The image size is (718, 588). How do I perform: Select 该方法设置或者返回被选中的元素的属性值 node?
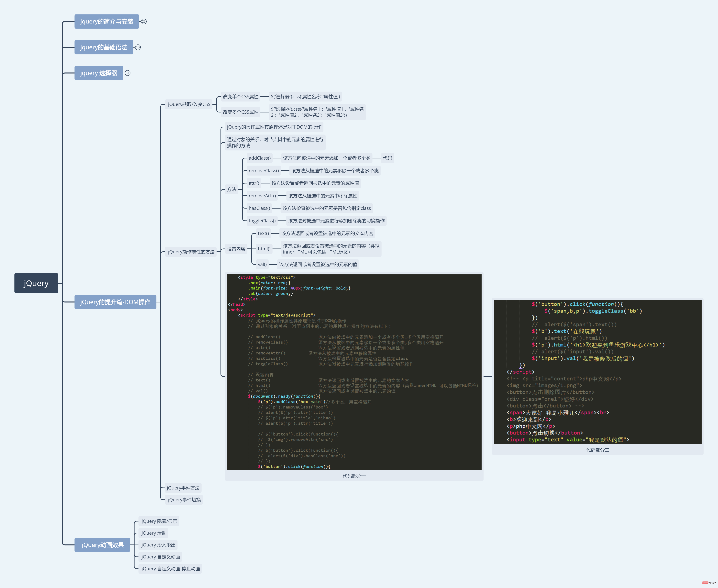pos(315,183)
